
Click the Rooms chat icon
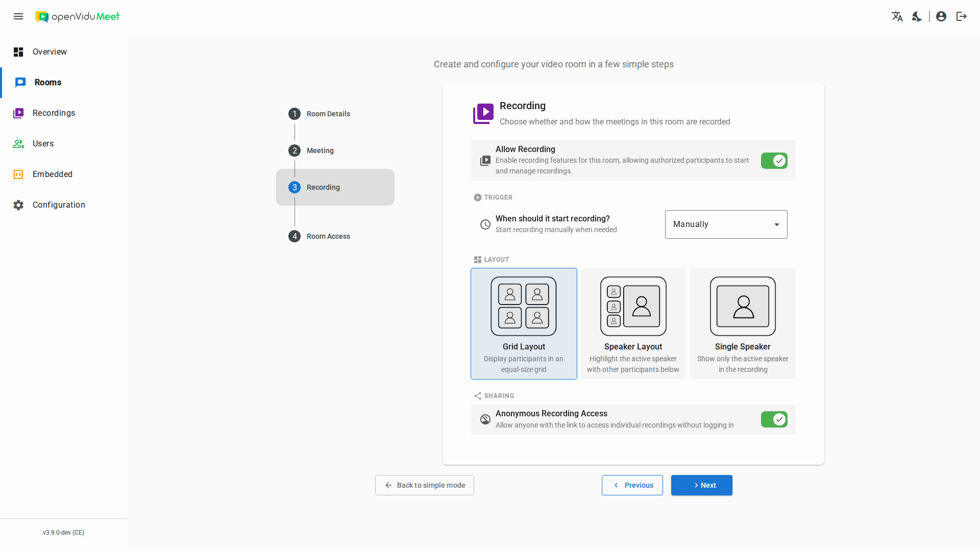click(x=20, y=83)
